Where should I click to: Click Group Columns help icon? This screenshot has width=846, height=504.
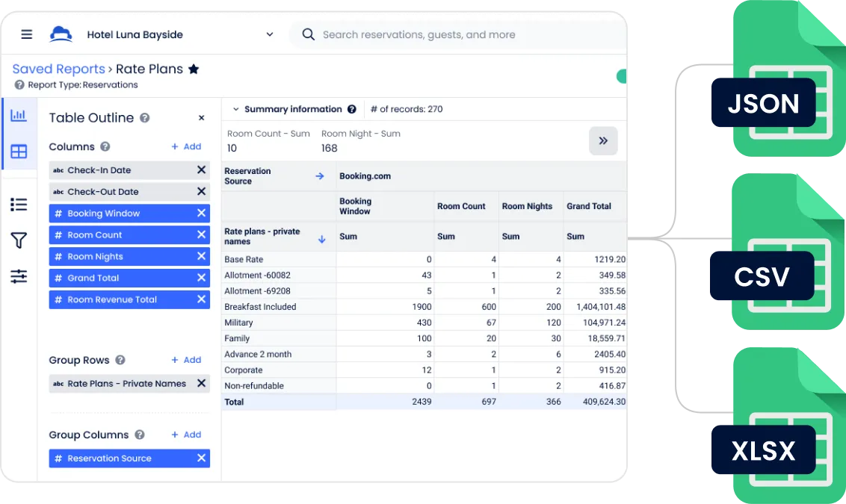pyautogui.click(x=140, y=435)
